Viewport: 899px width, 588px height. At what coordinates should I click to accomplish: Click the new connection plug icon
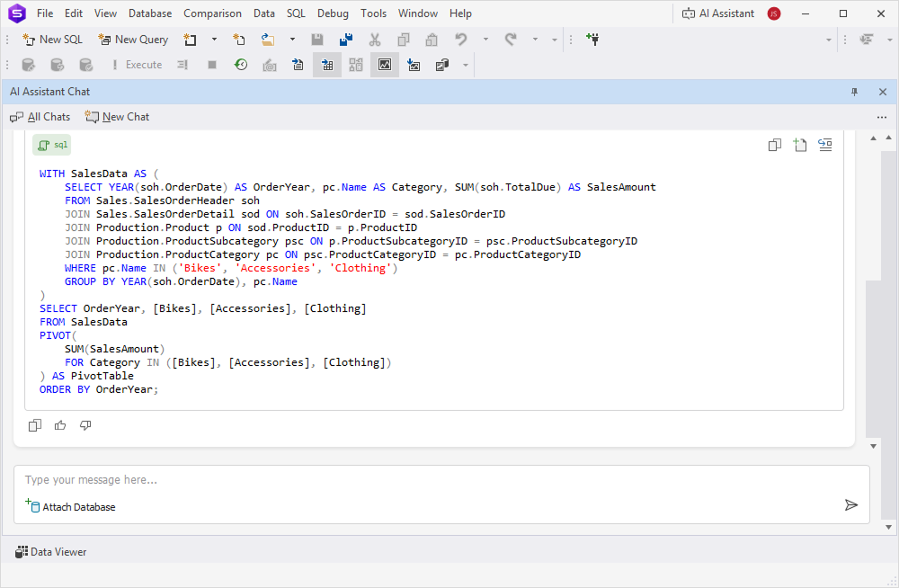coord(592,40)
